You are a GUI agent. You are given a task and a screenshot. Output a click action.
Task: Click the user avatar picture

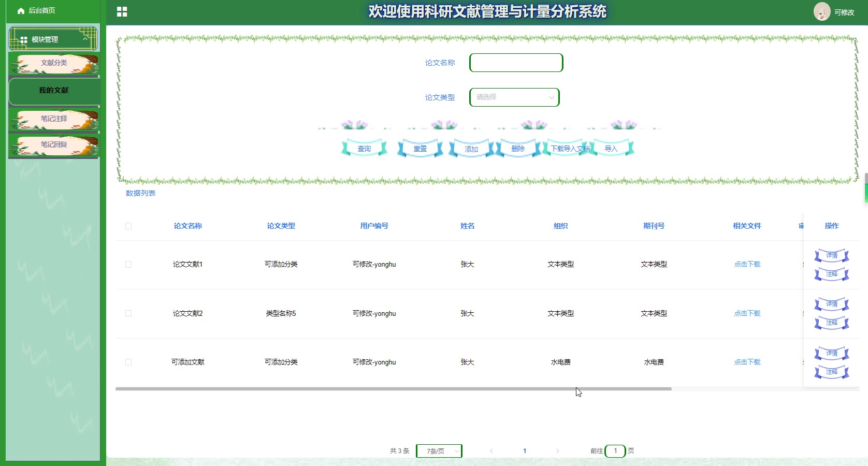tap(821, 11)
